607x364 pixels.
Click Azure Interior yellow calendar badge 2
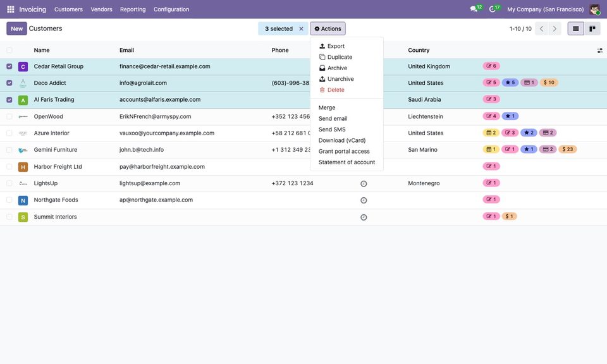491,133
